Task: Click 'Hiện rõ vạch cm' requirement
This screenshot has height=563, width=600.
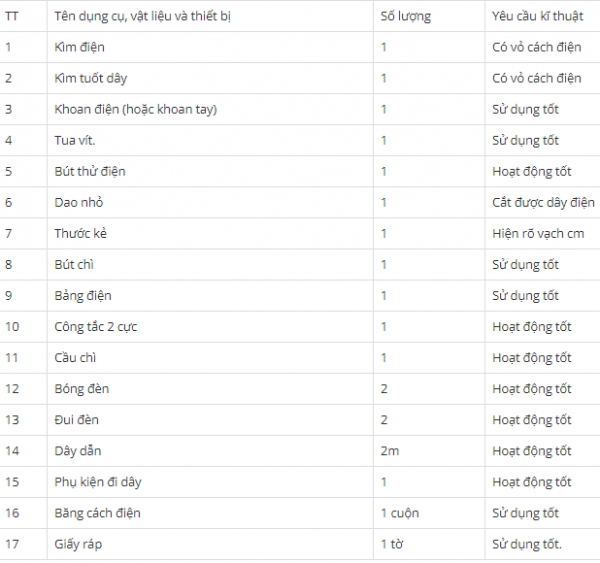Action: (538, 233)
